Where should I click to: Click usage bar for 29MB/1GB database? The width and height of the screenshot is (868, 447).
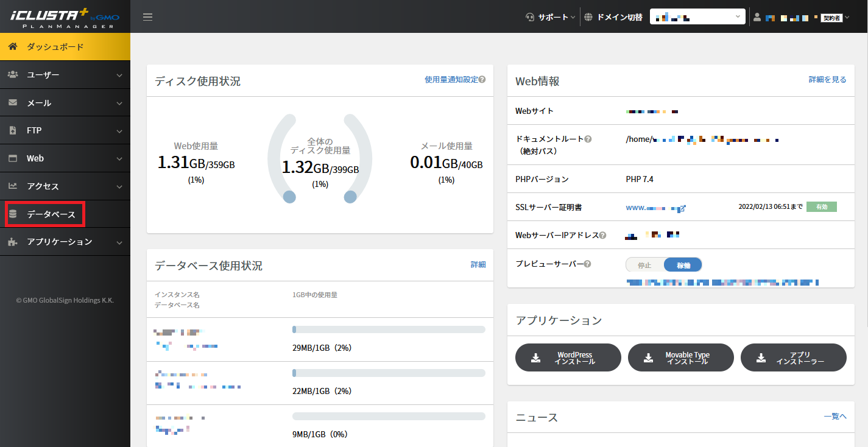389,329
